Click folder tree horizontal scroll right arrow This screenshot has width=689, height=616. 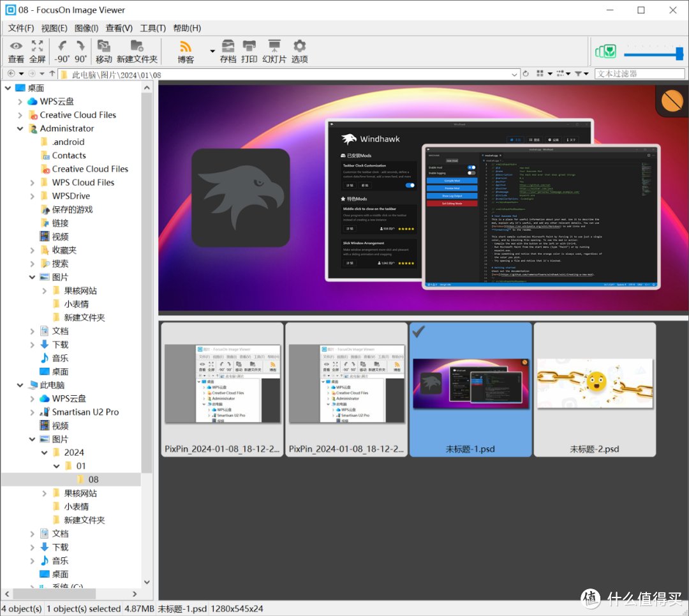click(135, 594)
